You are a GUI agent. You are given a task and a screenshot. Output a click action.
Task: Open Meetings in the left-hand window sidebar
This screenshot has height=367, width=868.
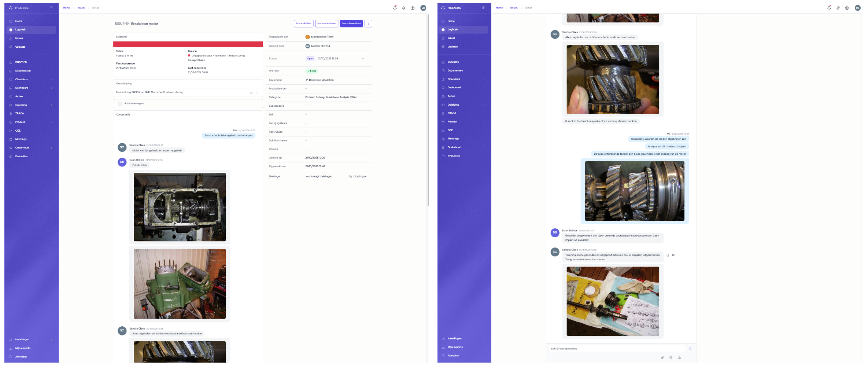click(21, 139)
